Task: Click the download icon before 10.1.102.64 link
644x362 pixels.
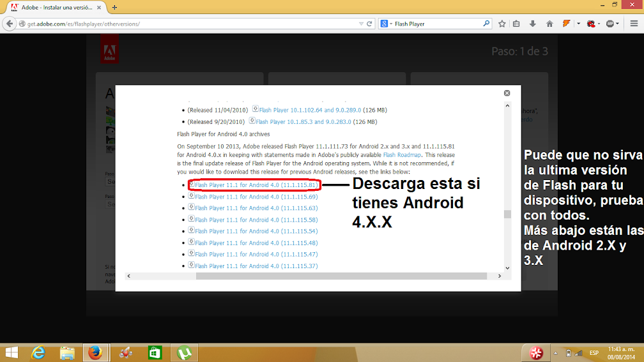Action: coord(255,109)
